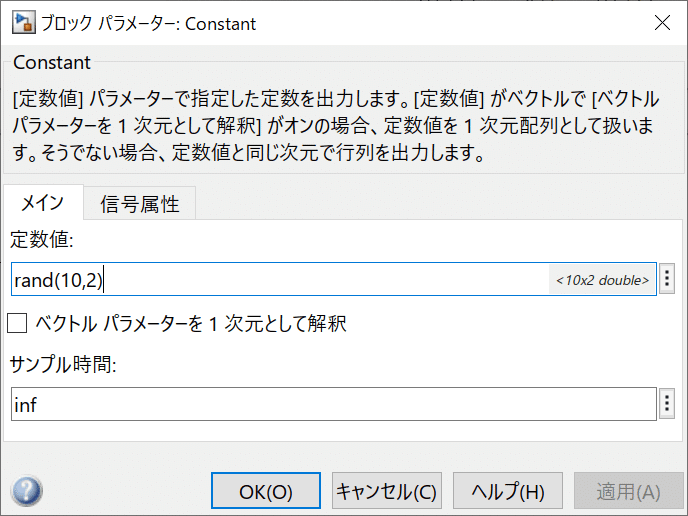Click the ブロック パラメーター: Constant title text
Screen dimensions: 688x516
click(x=148, y=24)
